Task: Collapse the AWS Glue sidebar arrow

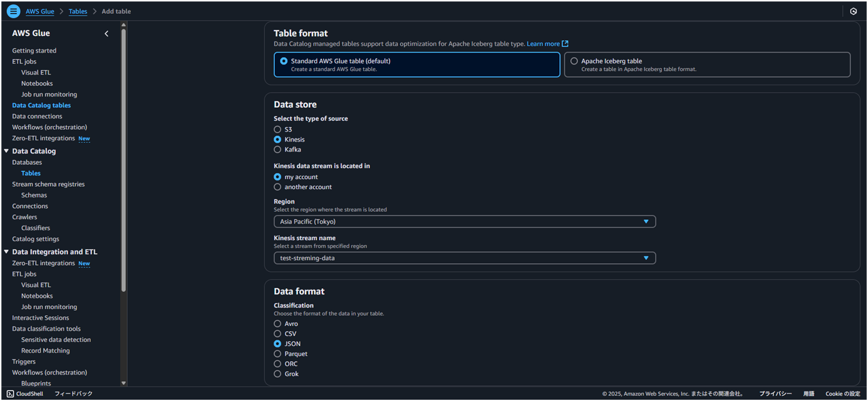Action: pyautogui.click(x=106, y=34)
